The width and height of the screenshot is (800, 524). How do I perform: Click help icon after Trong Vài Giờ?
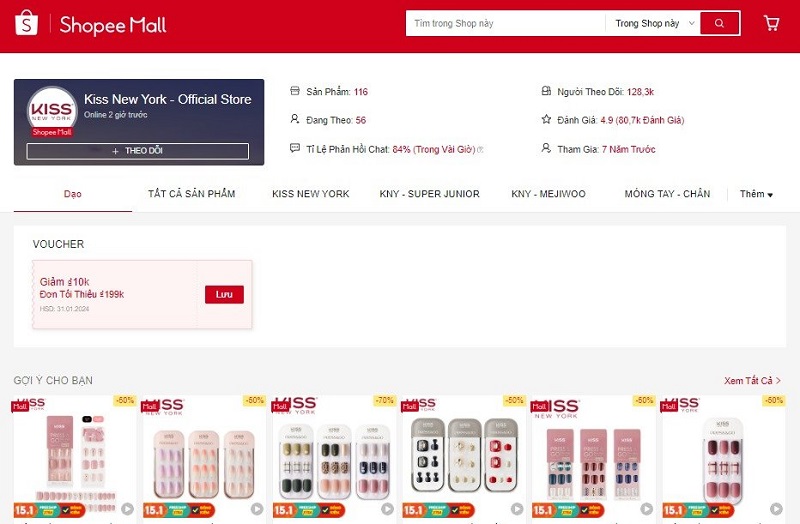pyautogui.click(x=480, y=149)
